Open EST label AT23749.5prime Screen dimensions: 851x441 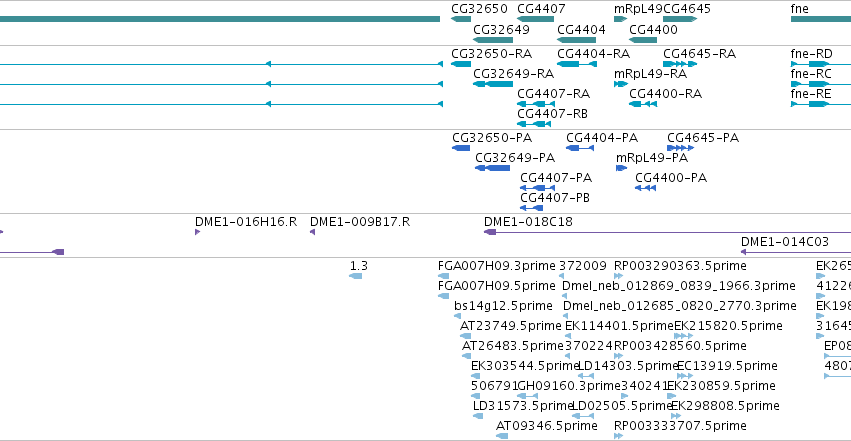(x=511, y=326)
